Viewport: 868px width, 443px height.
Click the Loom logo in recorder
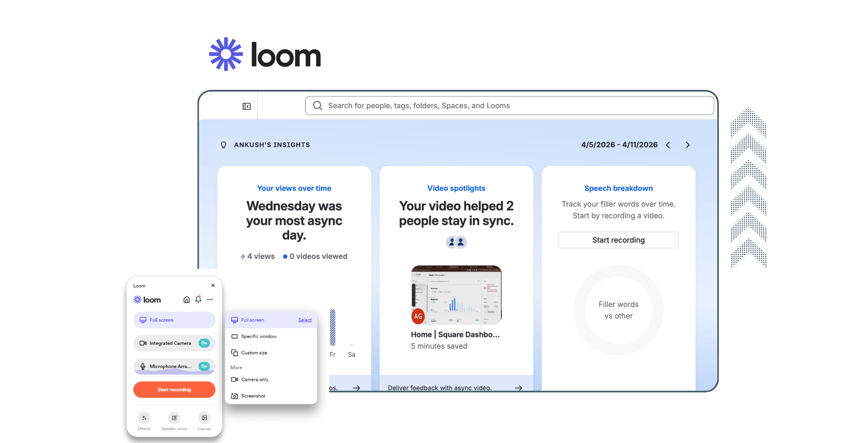click(147, 300)
